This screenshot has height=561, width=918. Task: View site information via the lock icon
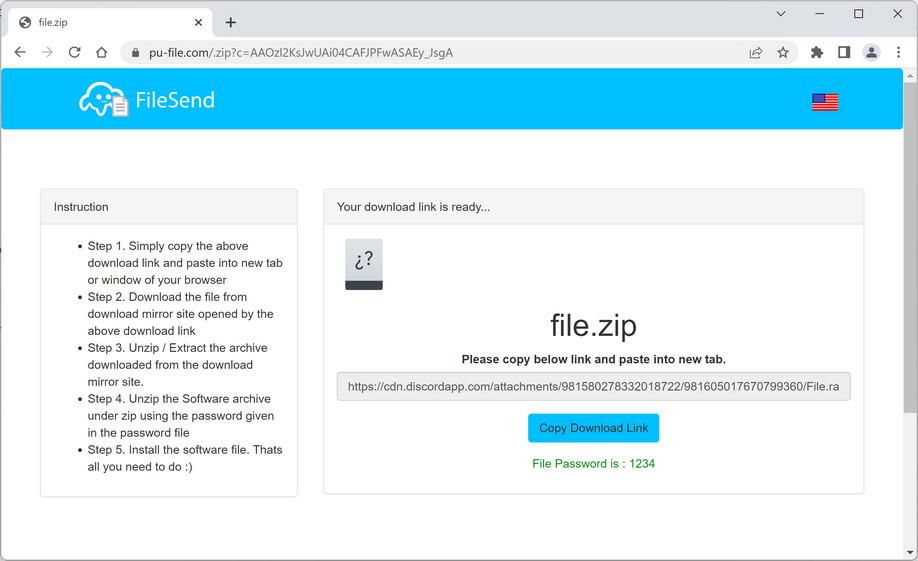tap(134, 52)
